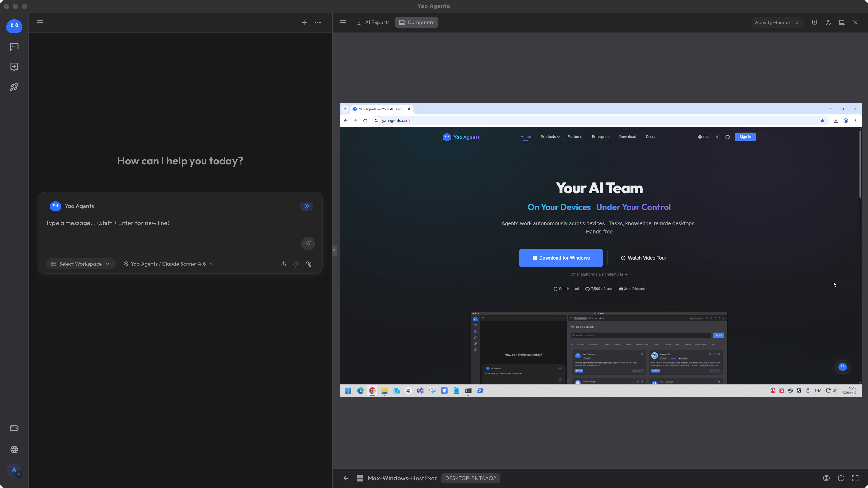The width and height of the screenshot is (868, 488).
Task: Refresh the remote desktop connection
Action: click(x=841, y=478)
